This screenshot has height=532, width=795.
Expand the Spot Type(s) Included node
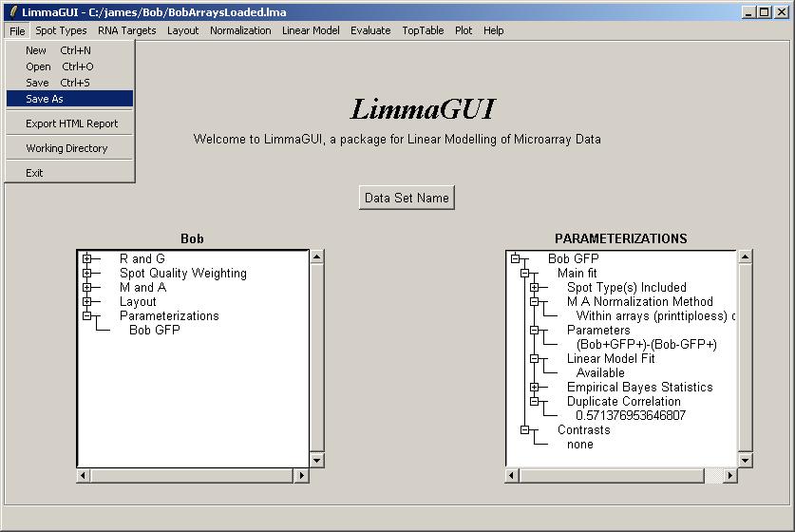pyautogui.click(x=534, y=287)
